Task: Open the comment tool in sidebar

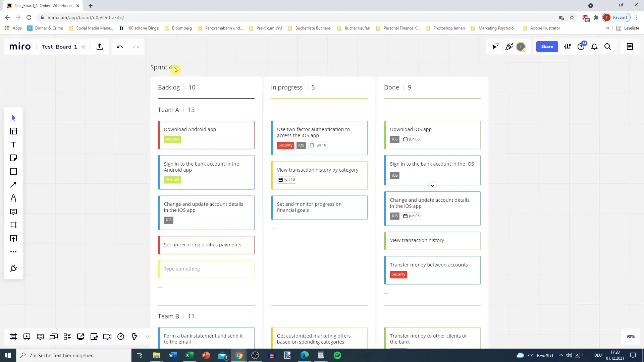Action: [13, 212]
